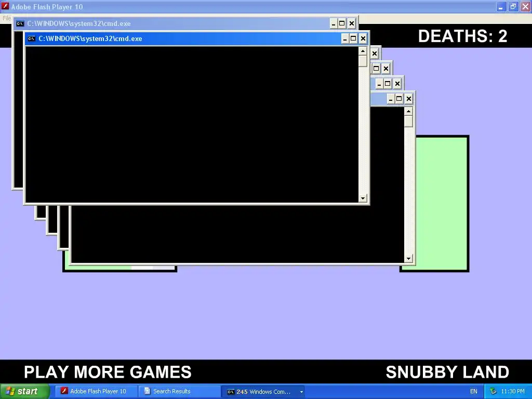Click the Flash icon in Adobe Flash Player title bar
Viewport: 532px width, 399px height.
pos(5,6)
